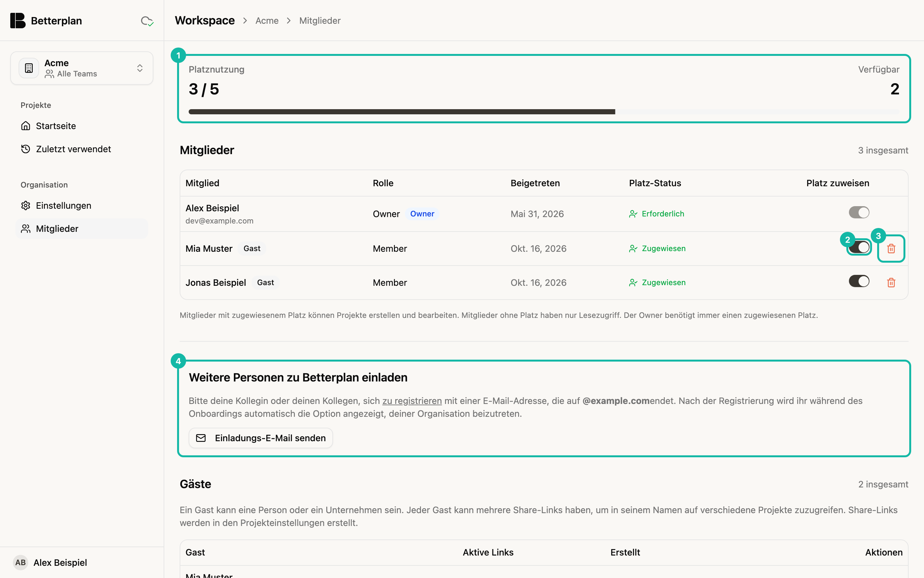Click the Alex Beispiel member name in table
The width and height of the screenshot is (924, 578).
pos(212,208)
